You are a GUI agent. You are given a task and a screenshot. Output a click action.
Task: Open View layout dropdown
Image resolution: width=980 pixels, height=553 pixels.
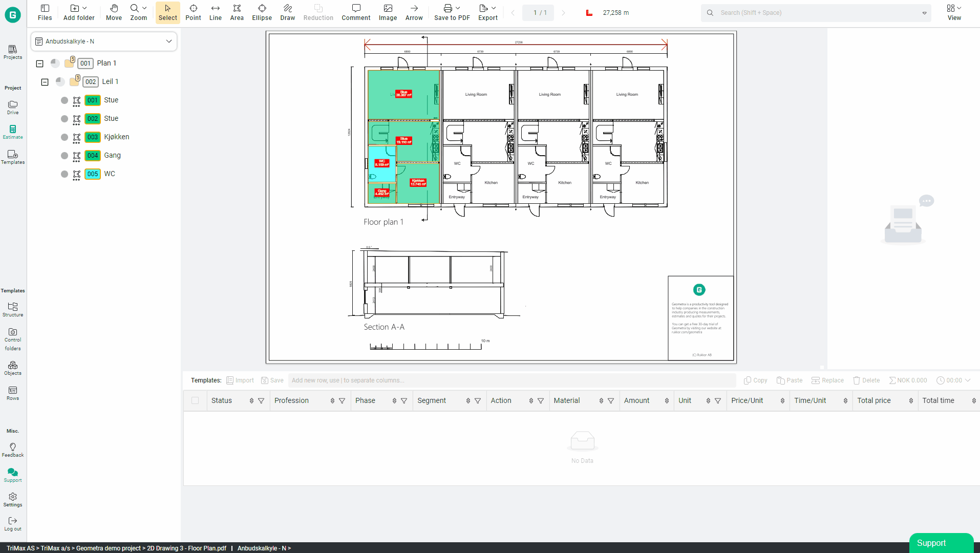click(954, 12)
